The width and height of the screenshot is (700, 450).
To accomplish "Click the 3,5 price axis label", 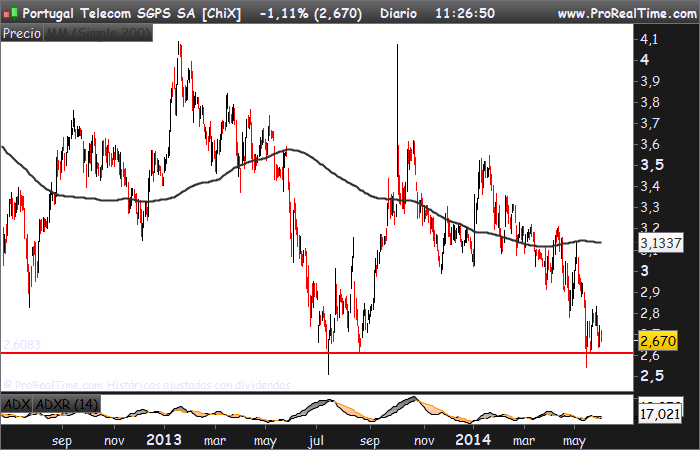I will 652,165.
